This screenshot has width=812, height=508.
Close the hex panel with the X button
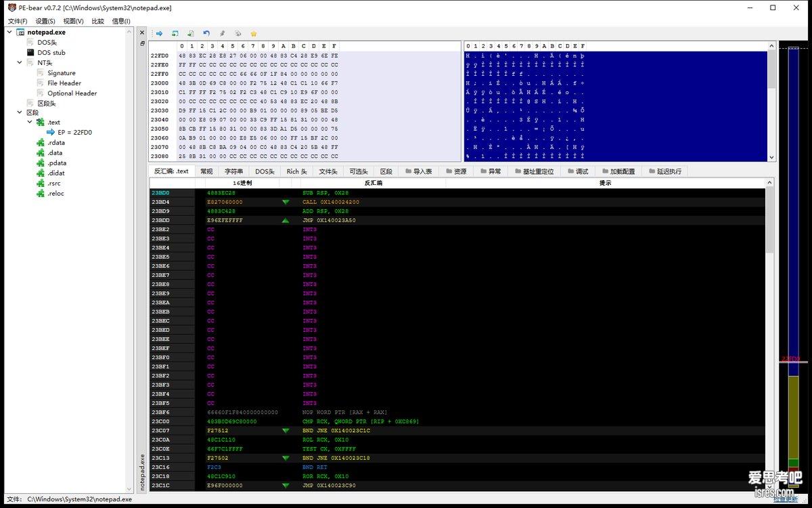(x=142, y=33)
